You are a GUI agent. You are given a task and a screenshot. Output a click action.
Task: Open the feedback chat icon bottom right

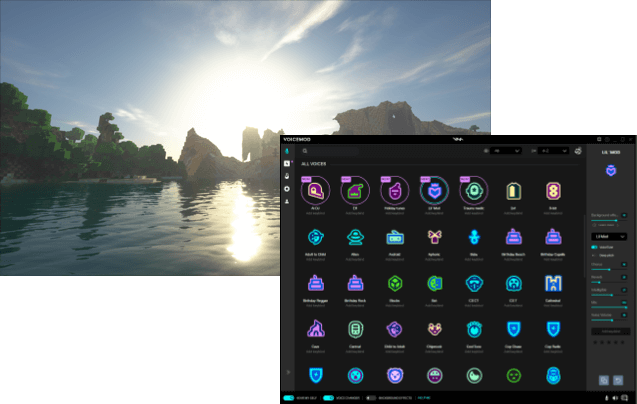click(x=624, y=398)
